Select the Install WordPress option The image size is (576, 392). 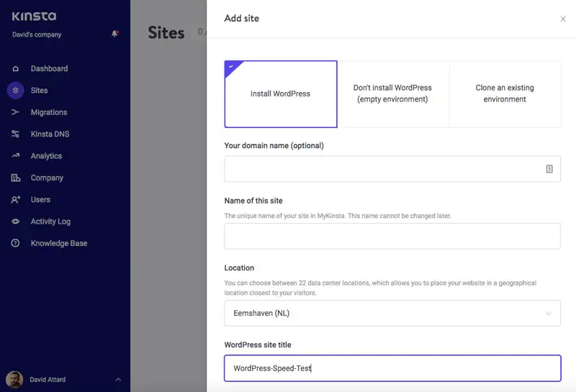coord(281,94)
